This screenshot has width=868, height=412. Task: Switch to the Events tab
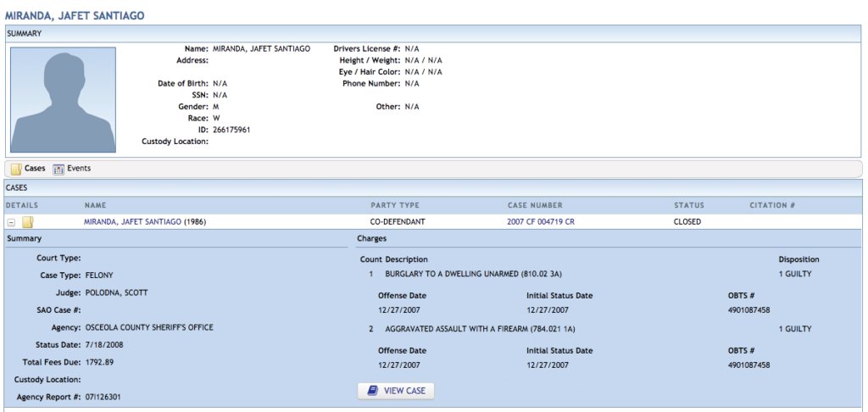72,169
